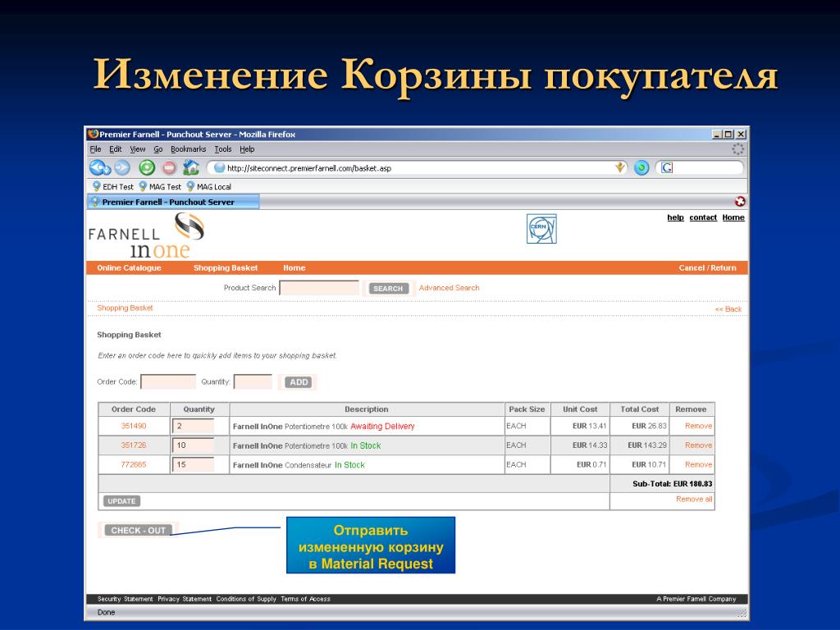
Task: Click the Firefox icon in title bar
Action: coord(94,134)
